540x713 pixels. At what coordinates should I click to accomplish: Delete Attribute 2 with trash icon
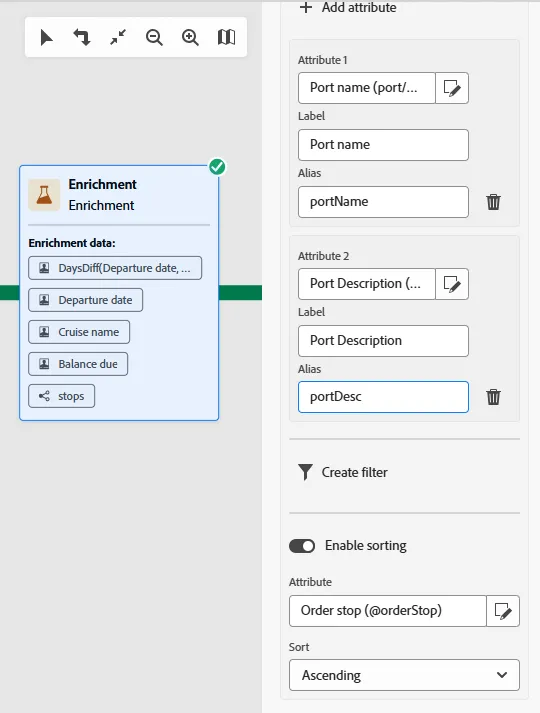pos(493,397)
